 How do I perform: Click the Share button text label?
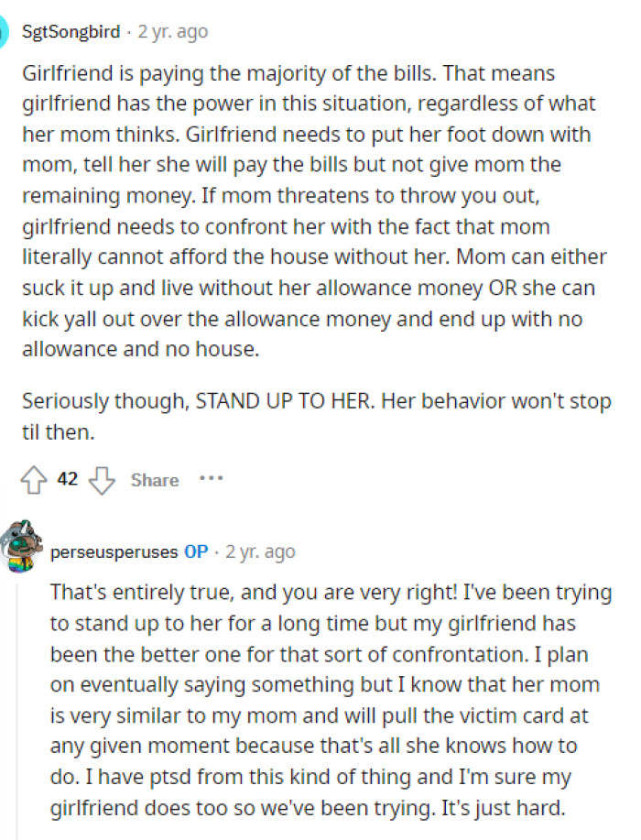(x=154, y=479)
